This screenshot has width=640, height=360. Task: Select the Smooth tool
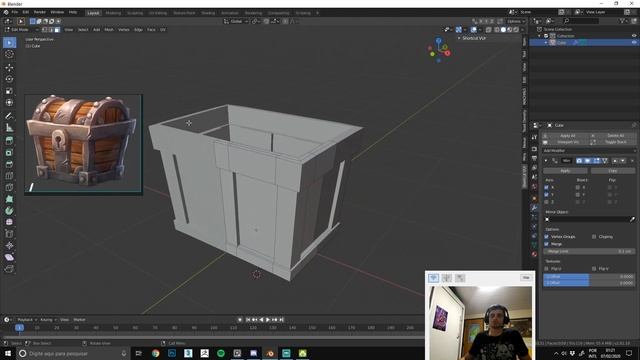coord(9,222)
